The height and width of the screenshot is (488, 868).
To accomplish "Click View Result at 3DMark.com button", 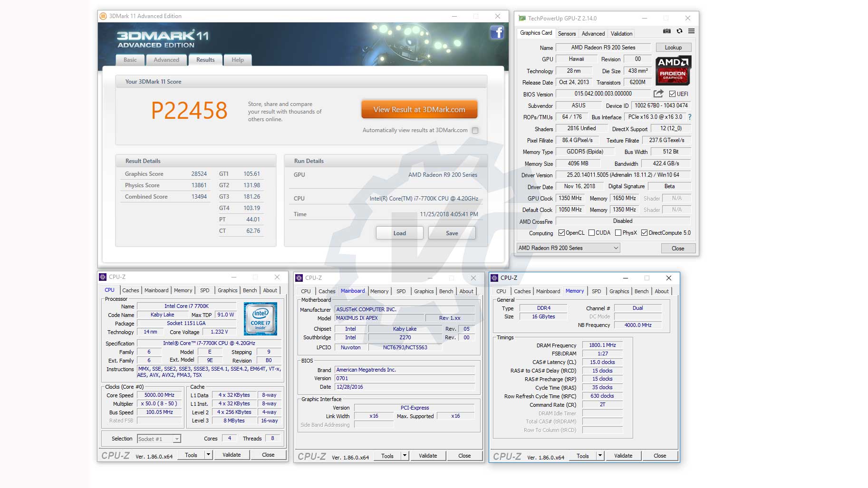I will click(419, 109).
